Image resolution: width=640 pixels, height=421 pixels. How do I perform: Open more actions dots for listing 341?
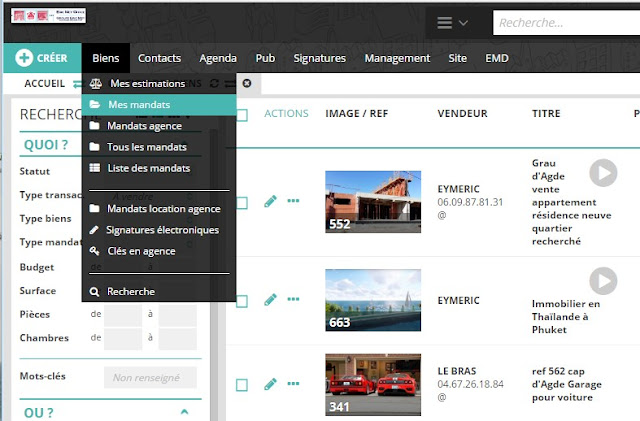[293, 383]
